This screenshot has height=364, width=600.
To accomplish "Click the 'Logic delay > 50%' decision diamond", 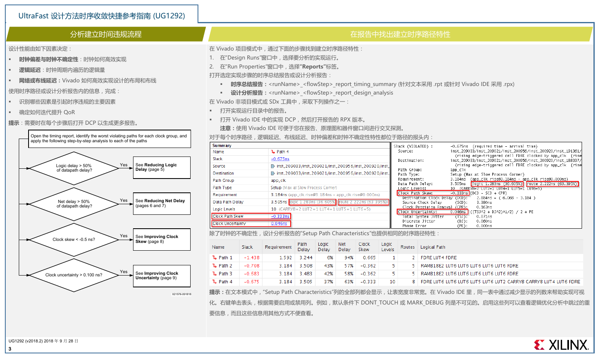I will tap(74, 168).
